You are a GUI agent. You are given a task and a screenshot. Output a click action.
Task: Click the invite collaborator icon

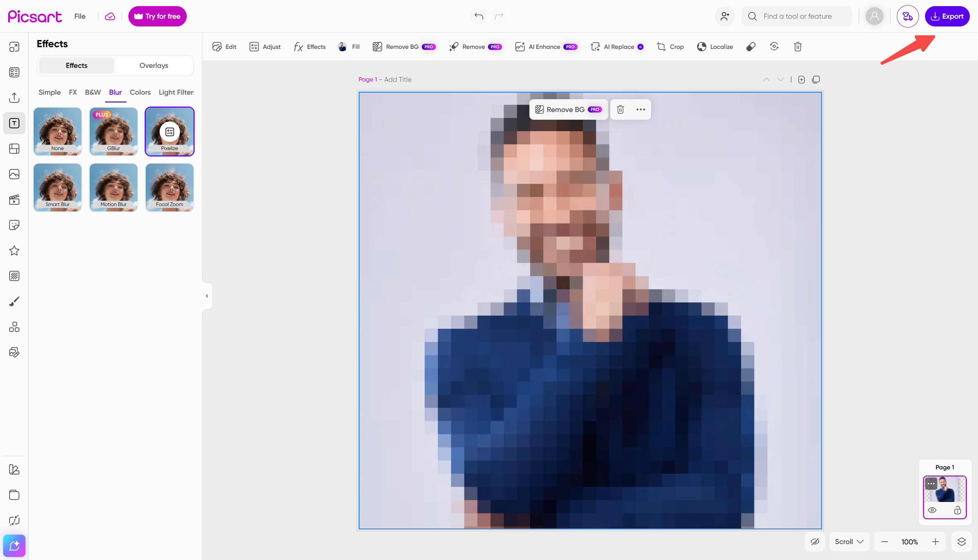[x=725, y=16]
